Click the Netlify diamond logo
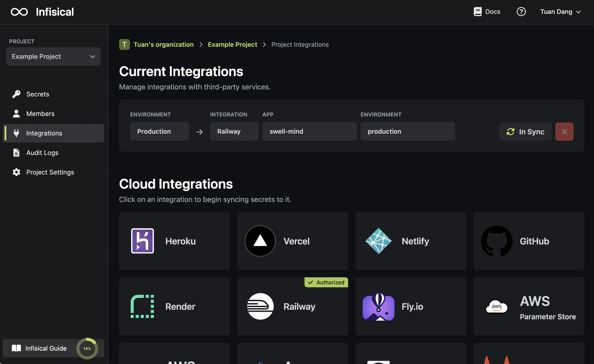594x364 pixels. (x=379, y=241)
